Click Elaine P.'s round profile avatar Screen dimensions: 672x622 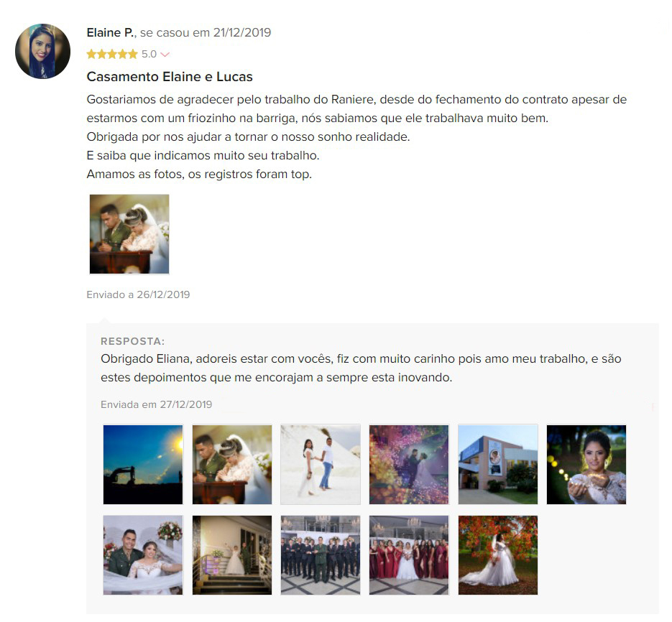[x=43, y=52]
